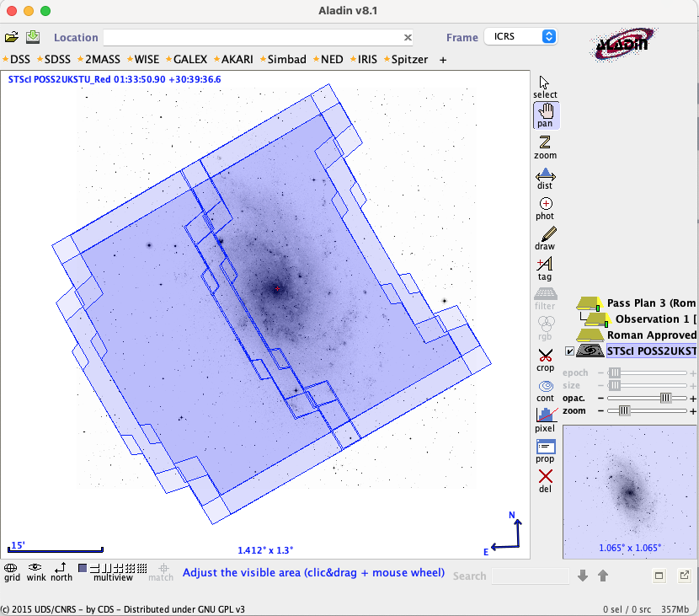
Task: Toggle the wink eye option
Action: point(35,571)
